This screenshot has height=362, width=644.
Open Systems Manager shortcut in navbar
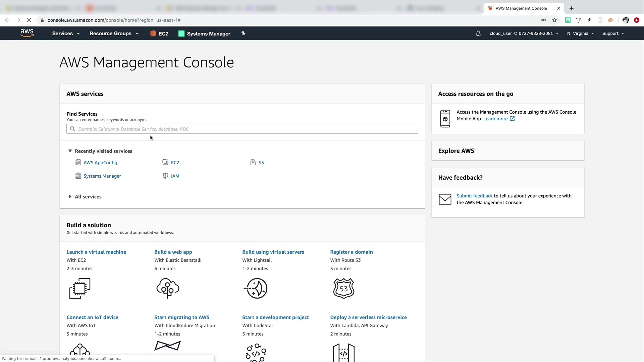tap(204, 34)
